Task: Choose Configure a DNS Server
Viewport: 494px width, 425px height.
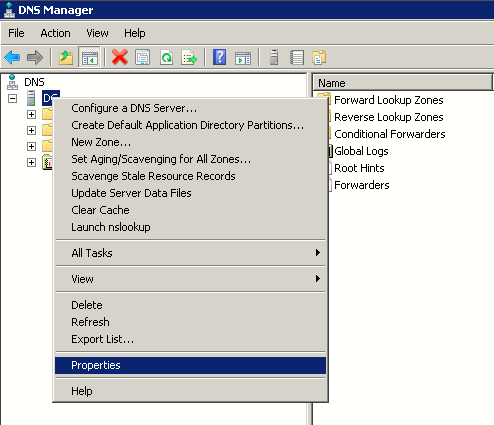Action: point(190,108)
